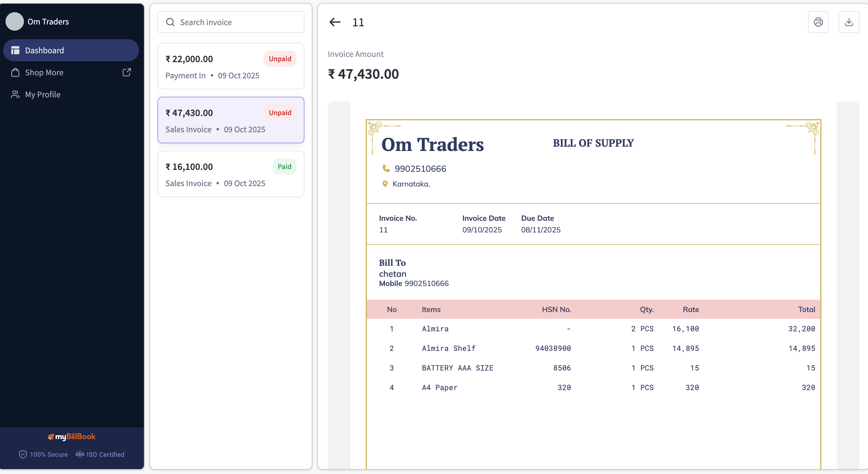Click the Dashboard grid icon
This screenshot has width=868, height=474.
[x=15, y=50]
